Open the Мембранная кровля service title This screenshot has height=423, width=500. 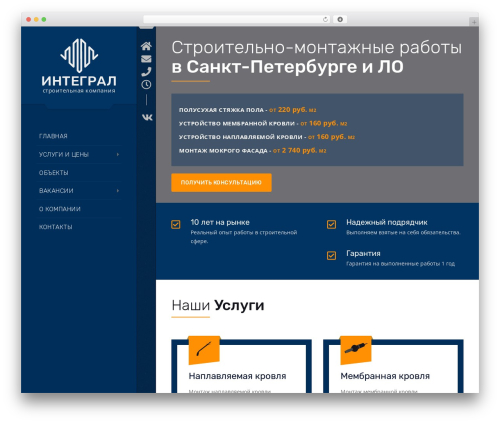[x=385, y=376]
